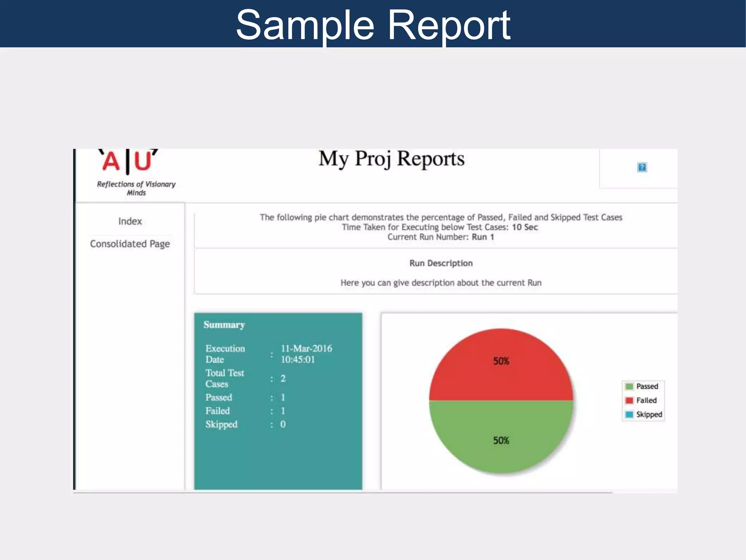
Task: Click the 'Failed' row in Summary
Action: coord(246,411)
